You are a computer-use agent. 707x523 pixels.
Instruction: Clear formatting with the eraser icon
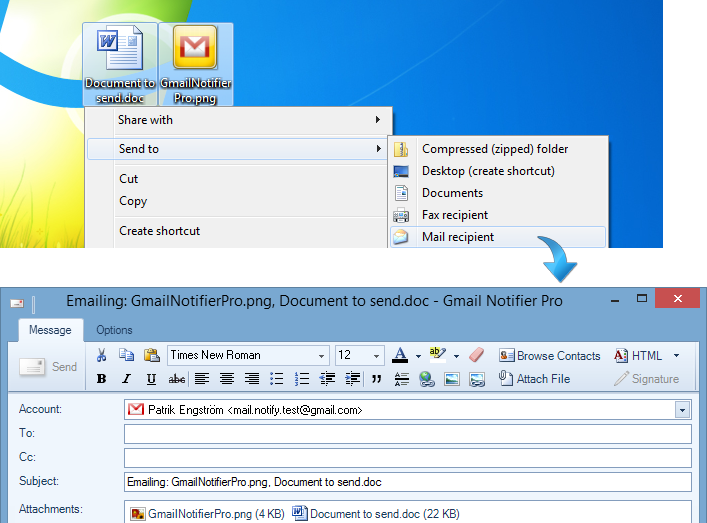[476, 355]
